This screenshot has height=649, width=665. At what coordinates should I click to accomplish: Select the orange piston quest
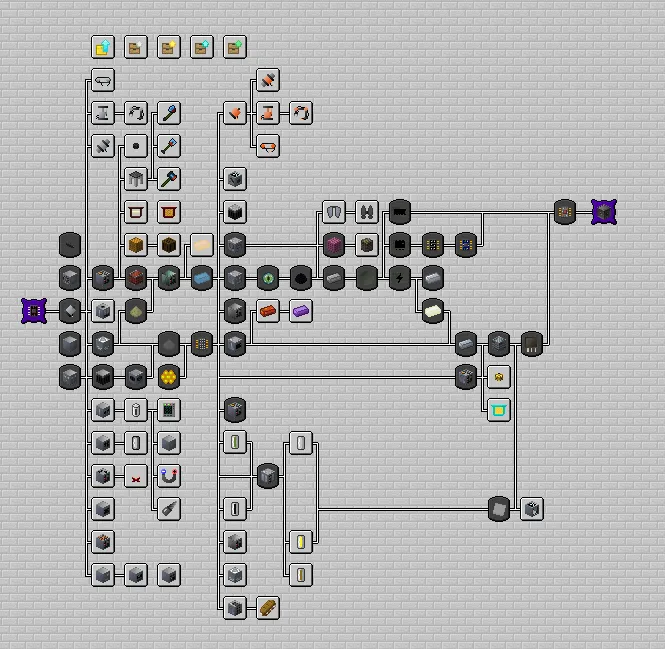click(x=268, y=113)
